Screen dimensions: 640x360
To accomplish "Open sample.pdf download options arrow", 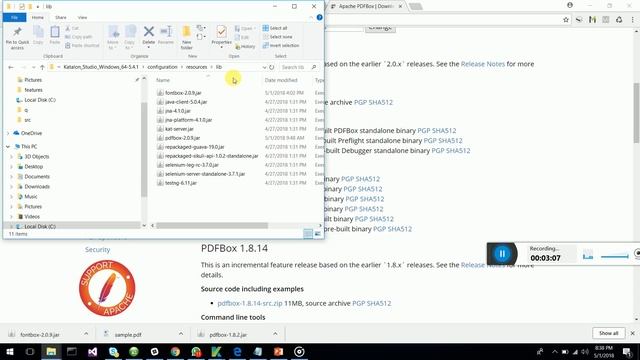I will pyautogui.click(x=181, y=334).
